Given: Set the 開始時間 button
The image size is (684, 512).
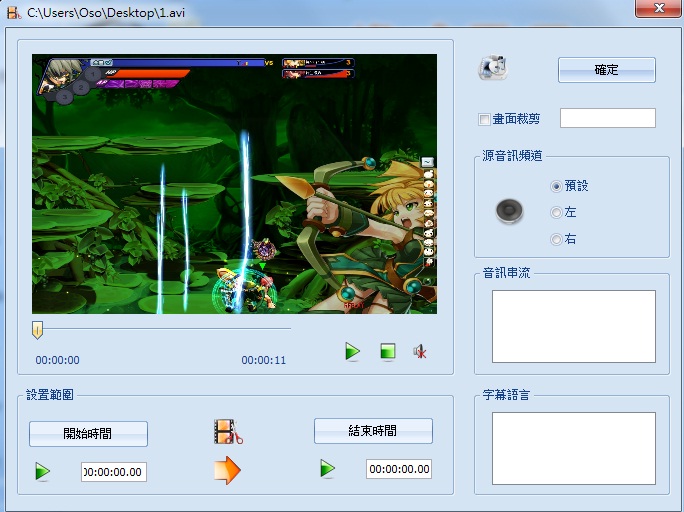Looking at the screenshot, I should click(88, 434).
